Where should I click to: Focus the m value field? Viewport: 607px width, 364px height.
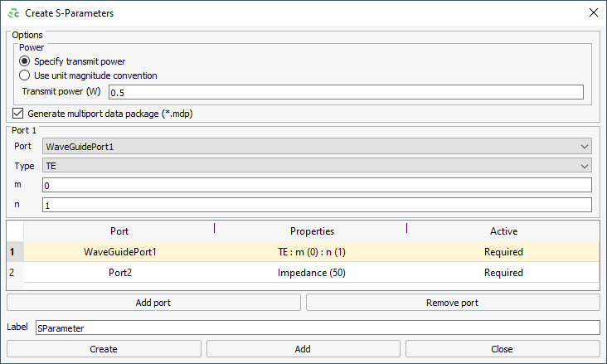point(317,185)
